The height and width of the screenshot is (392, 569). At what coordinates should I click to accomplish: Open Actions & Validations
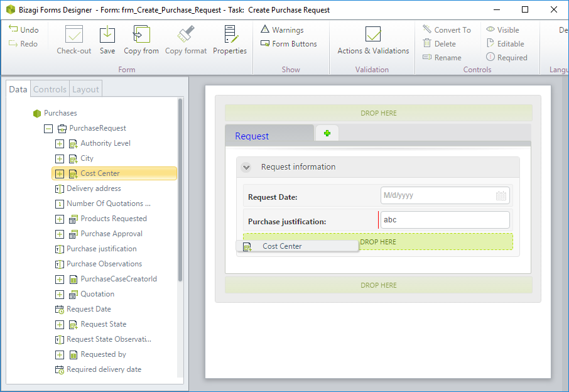[x=373, y=40]
